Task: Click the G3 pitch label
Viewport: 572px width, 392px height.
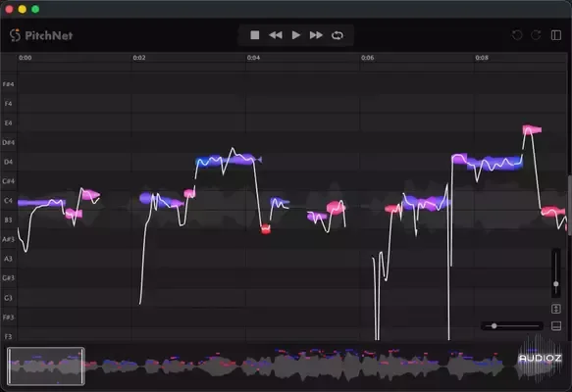Action: (8, 298)
